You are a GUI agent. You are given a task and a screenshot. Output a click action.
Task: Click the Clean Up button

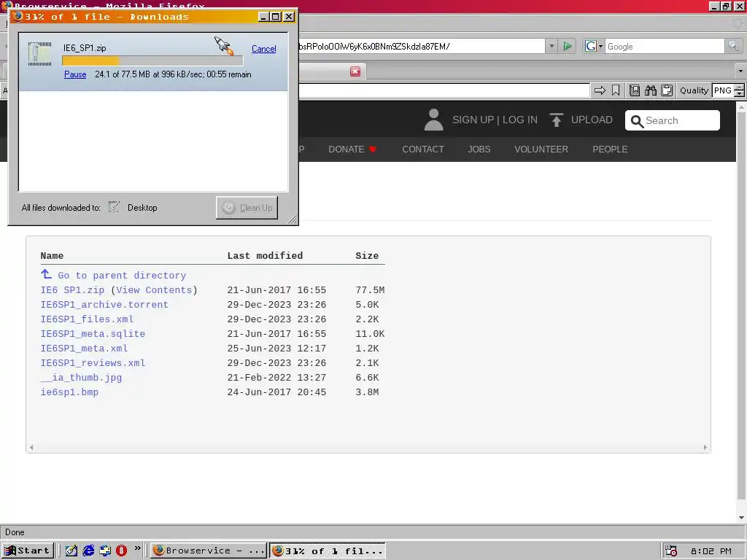coord(247,208)
